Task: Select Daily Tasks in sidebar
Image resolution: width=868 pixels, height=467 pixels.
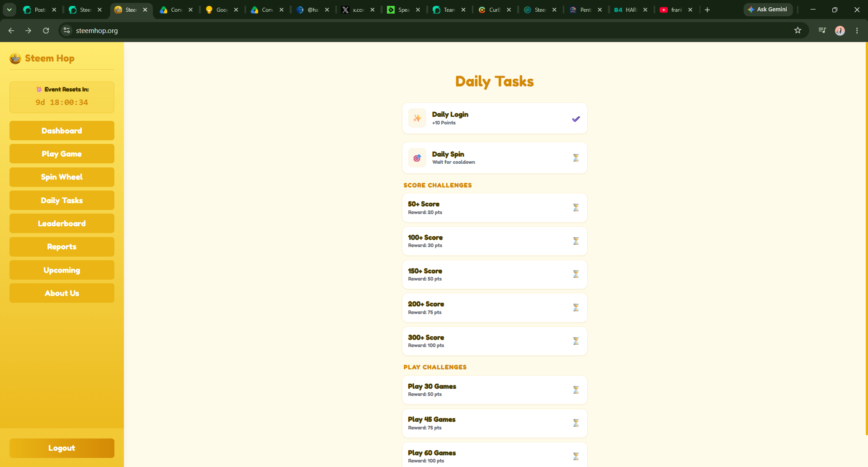Action: click(x=62, y=200)
